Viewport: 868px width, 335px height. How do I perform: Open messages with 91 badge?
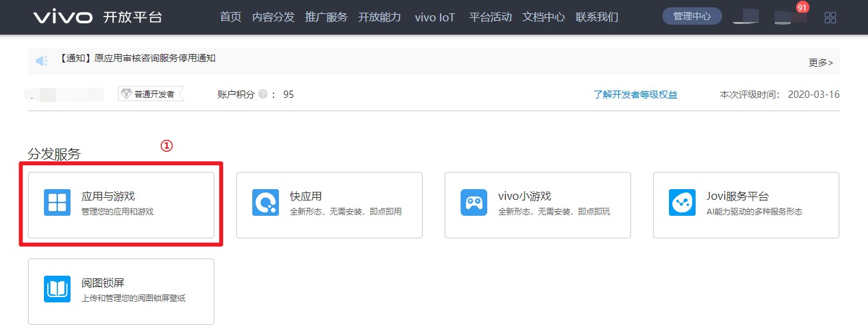[791, 16]
